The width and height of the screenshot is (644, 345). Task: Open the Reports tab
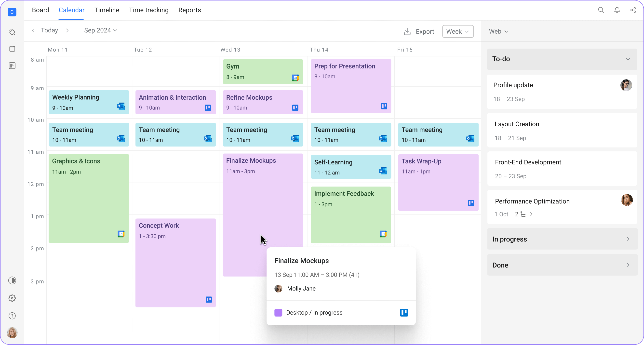pos(189,10)
